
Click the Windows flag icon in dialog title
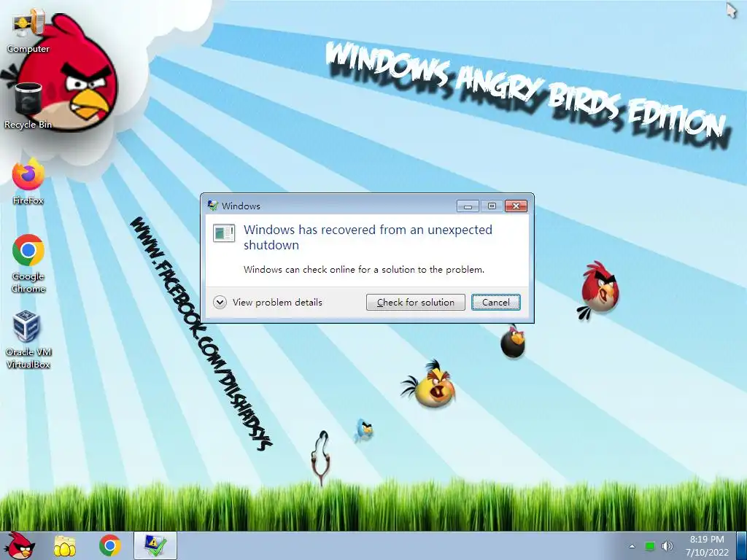point(212,206)
